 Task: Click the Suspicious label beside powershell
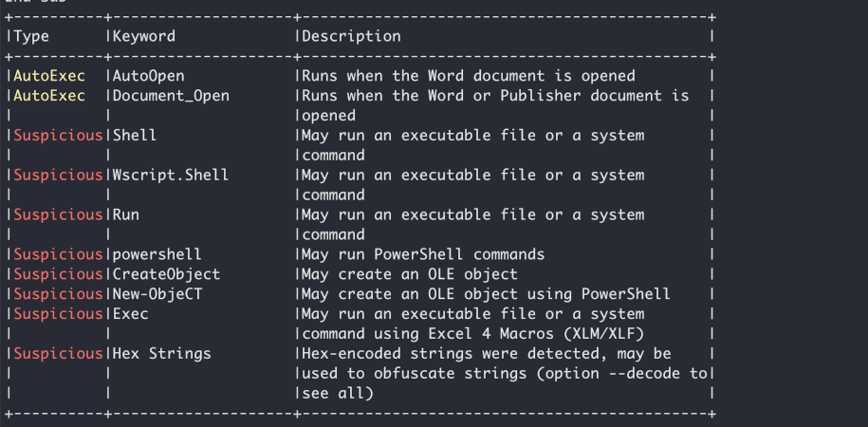tap(58, 254)
